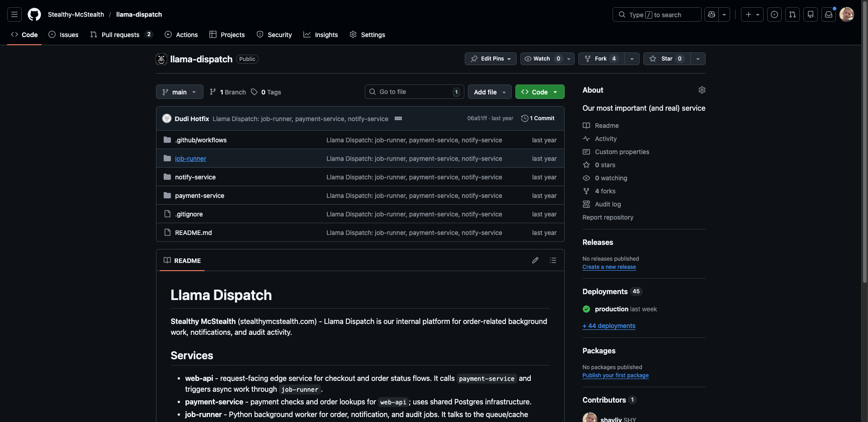Open commit hash 06a51ff
The width and height of the screenshot is (868, 422).
tap(477, 118)
